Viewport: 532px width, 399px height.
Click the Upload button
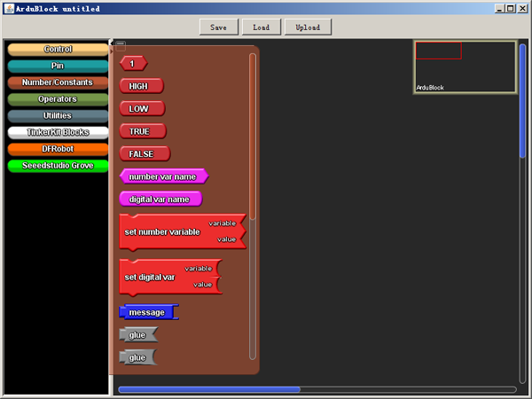coord(308,27)
